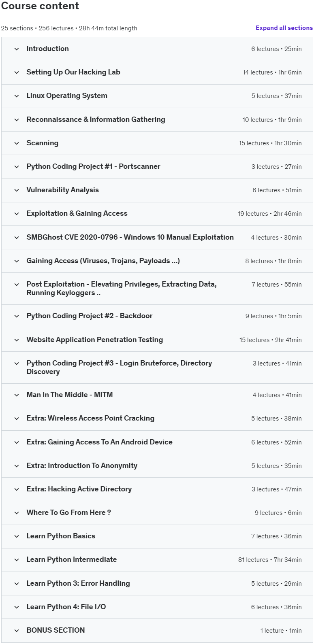Select Python Coding Project #1 - Portscanner title

coord(93,166)
